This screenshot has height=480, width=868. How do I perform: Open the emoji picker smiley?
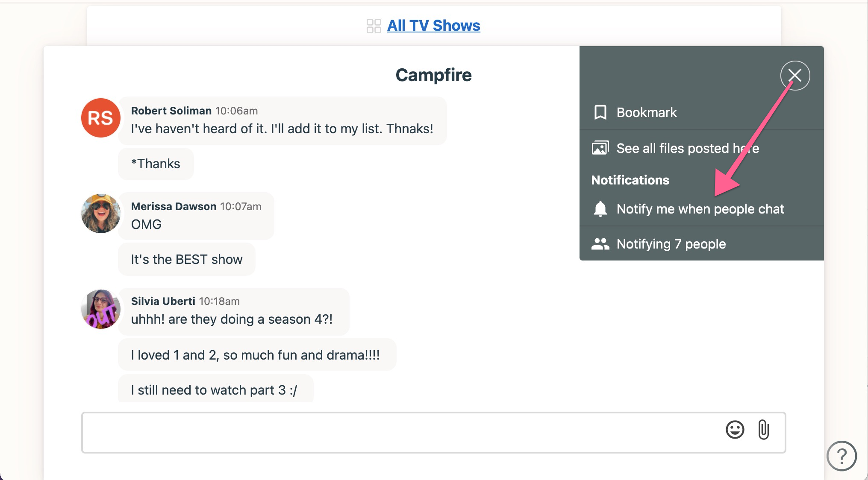735,430
